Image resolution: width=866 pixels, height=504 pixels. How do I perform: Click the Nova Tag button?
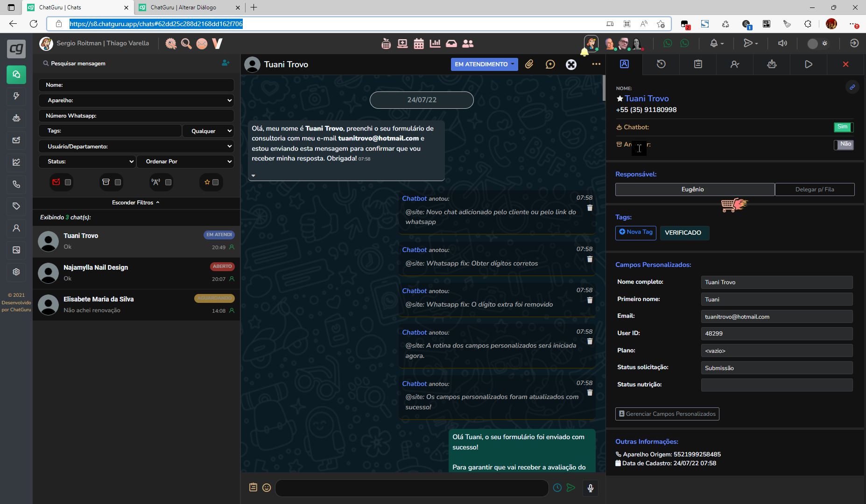pos(636,232)
